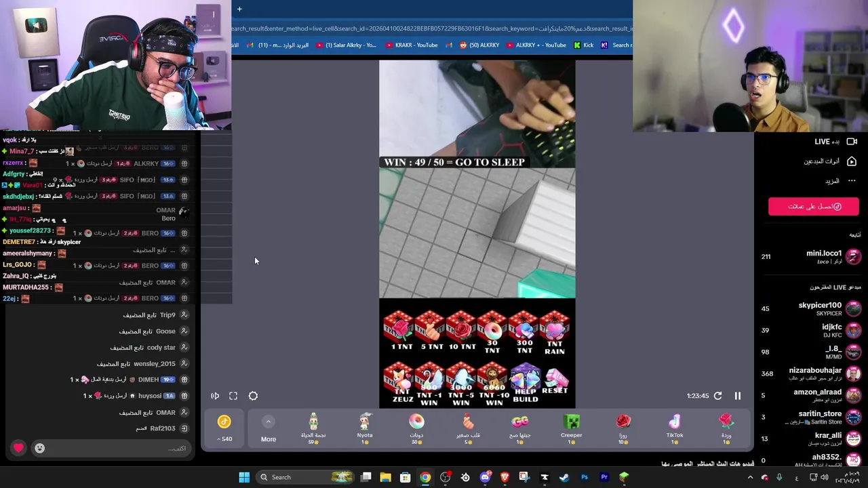
Task: Open ALKRKY + - YouTube bookmark
Action: click(536, 45)
